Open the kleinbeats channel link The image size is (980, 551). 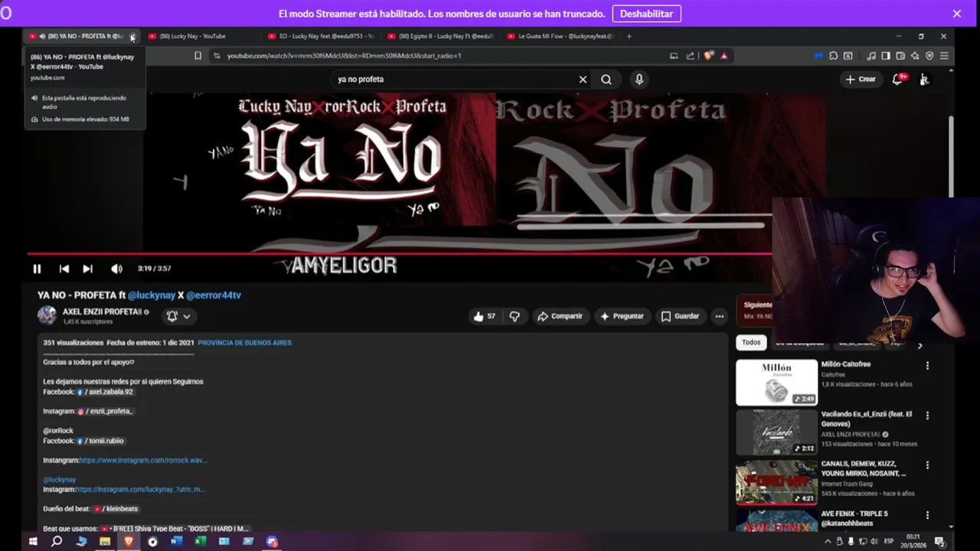click(116, 509)
